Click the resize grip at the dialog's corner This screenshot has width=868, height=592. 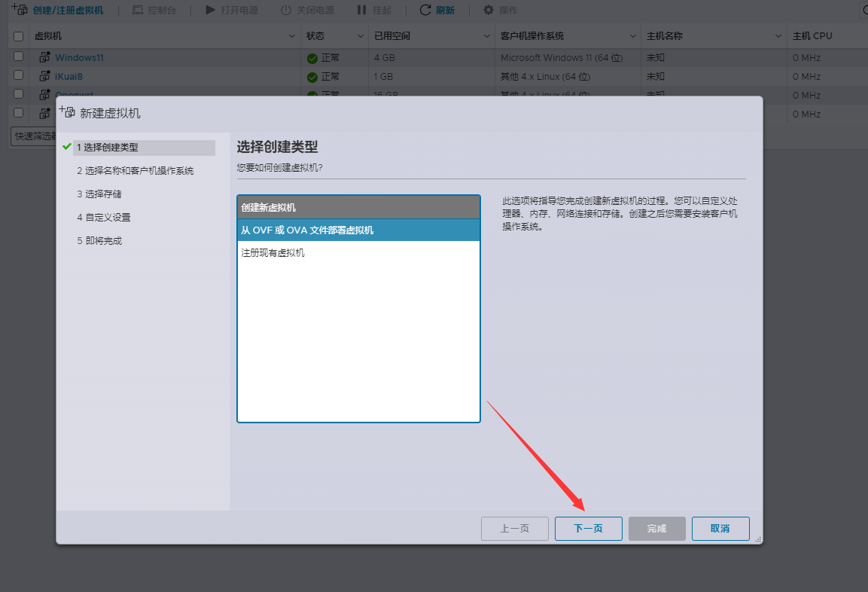click(757, 539)
